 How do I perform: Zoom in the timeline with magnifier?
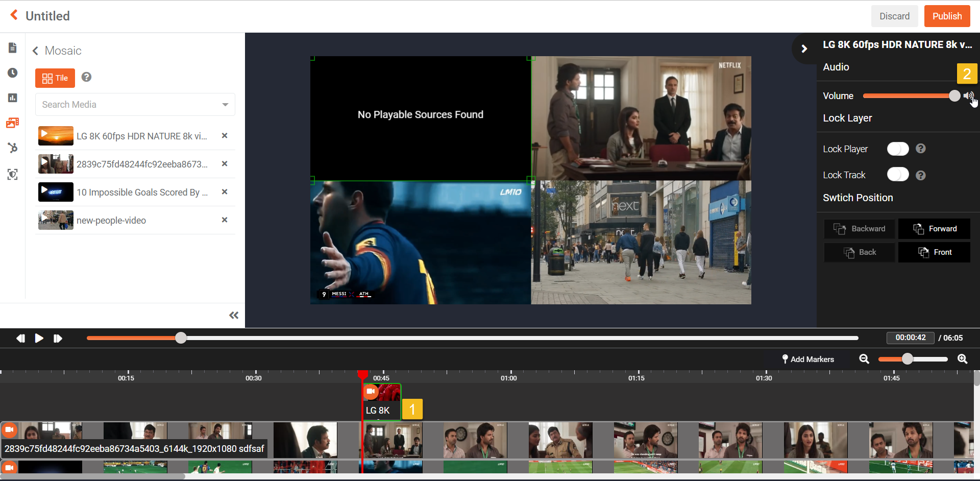[x=962, y=359]
